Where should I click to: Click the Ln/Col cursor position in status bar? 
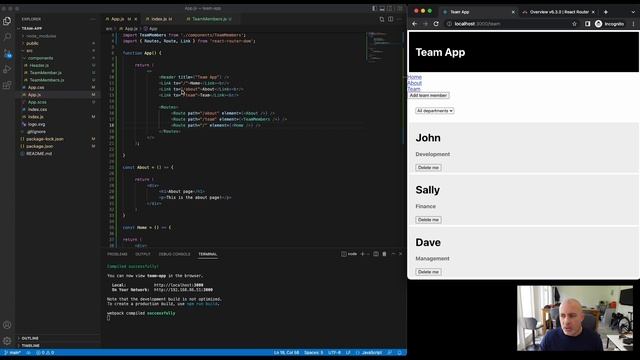point(286,352)
